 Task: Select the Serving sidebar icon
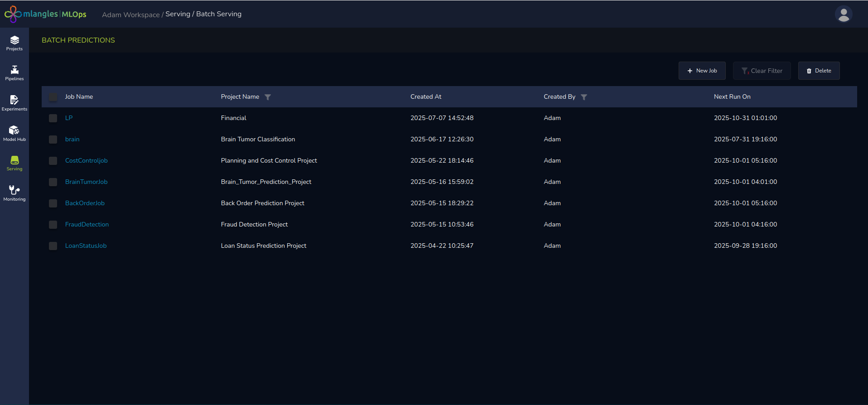coord(14,163)
